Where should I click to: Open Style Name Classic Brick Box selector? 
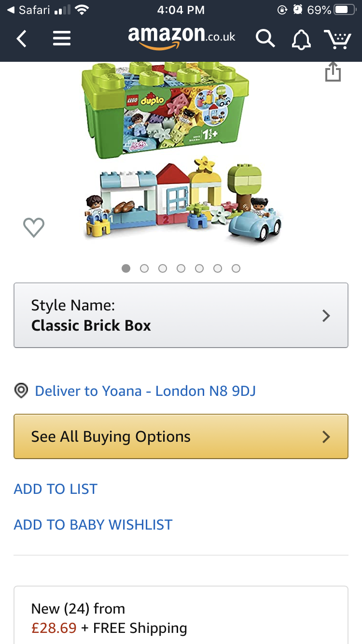click(x=181, y=315)
